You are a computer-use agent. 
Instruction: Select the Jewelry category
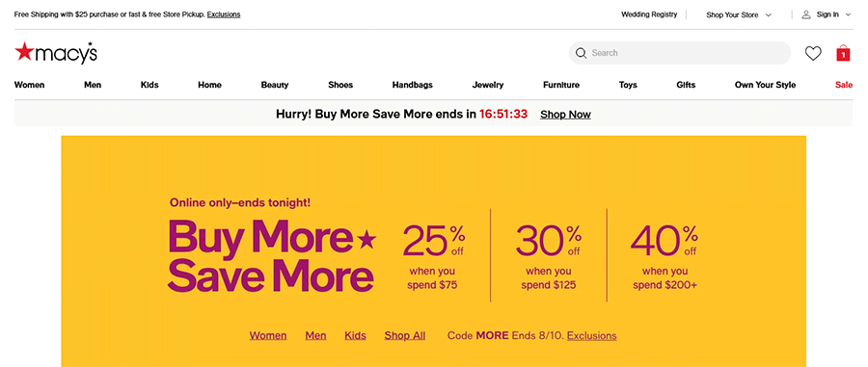488,85
